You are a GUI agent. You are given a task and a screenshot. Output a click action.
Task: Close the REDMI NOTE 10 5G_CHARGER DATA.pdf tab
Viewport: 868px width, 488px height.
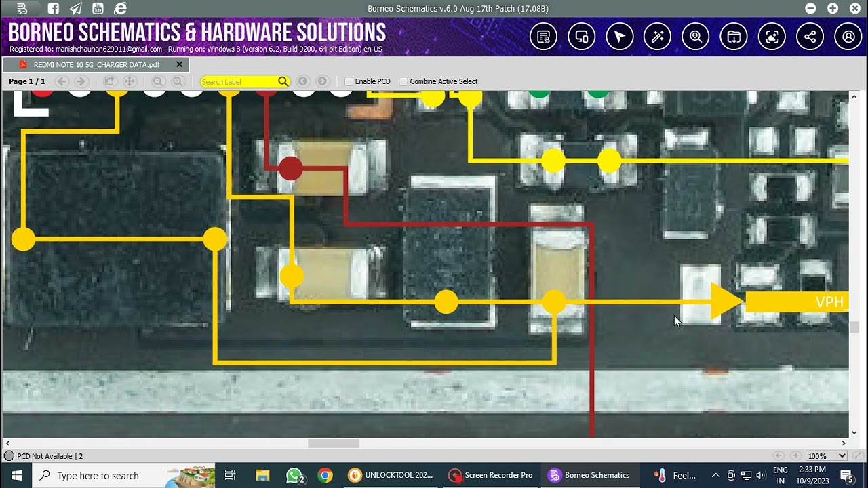tap(179, 64)
